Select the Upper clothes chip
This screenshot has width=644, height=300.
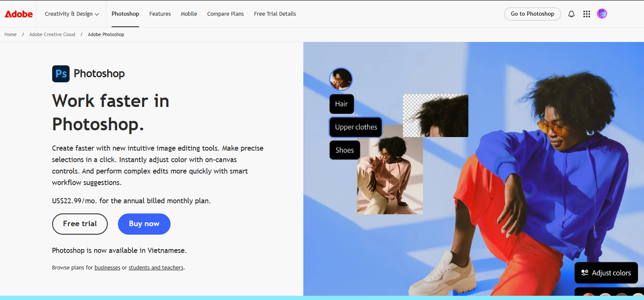click(356, 127)
